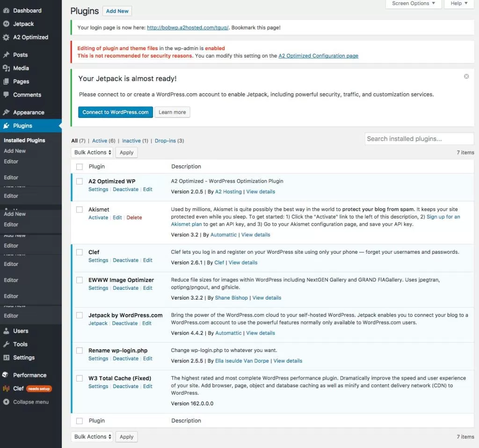Screen dimensions: 479x448
Task: Click the Posts pushpin icon
Action: point(6,55)
